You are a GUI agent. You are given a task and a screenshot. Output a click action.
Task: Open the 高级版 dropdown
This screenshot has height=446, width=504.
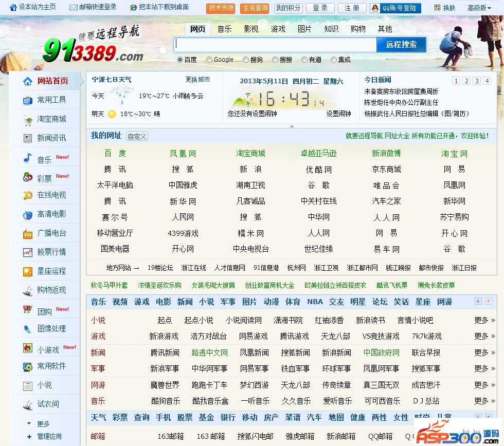click(x=479, y=8)
